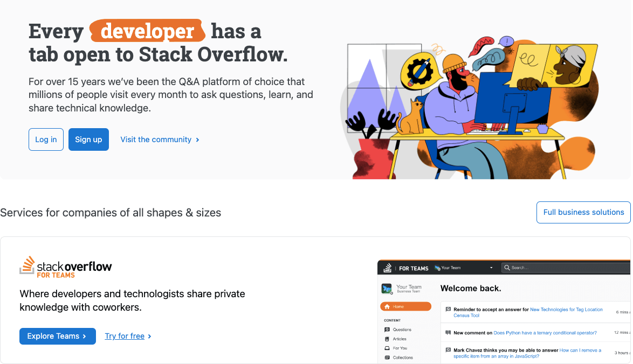
Task: Click Log in
Action: [x=46, y=139]
